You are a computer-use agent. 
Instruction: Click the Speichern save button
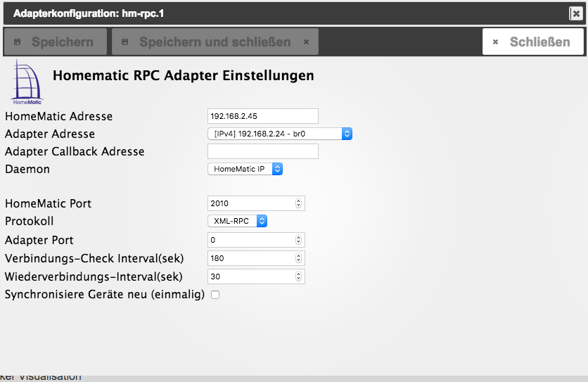(x=55, y=42)
